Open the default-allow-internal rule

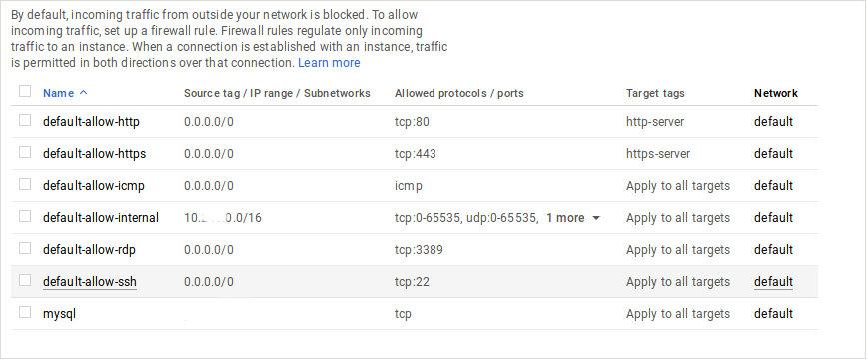point(101,218)
